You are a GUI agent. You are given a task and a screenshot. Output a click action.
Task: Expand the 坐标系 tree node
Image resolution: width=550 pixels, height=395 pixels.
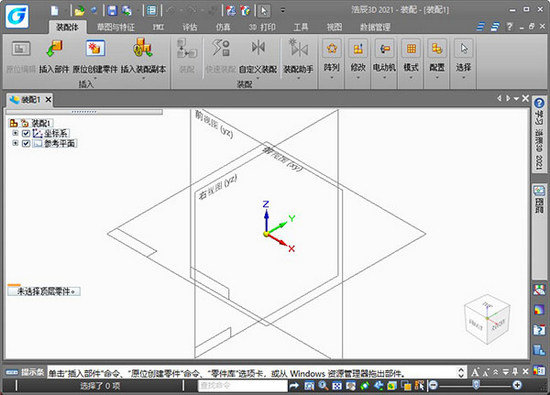pos(15,133)
